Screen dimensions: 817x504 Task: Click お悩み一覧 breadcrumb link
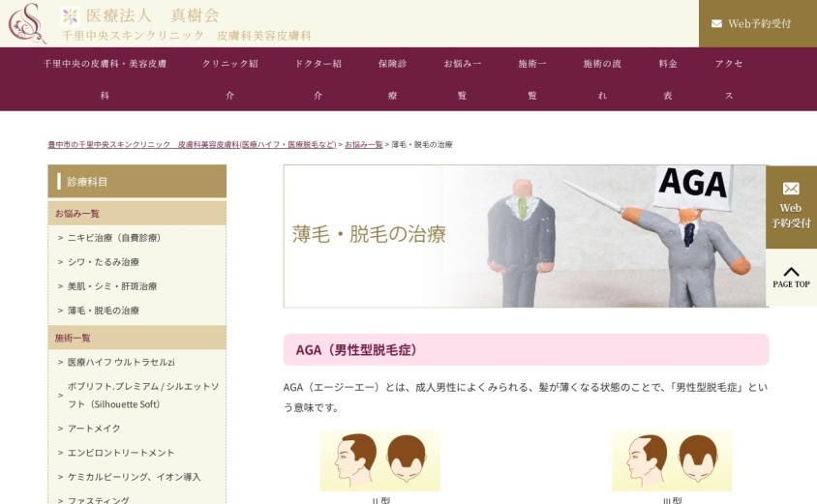[364, 145]
